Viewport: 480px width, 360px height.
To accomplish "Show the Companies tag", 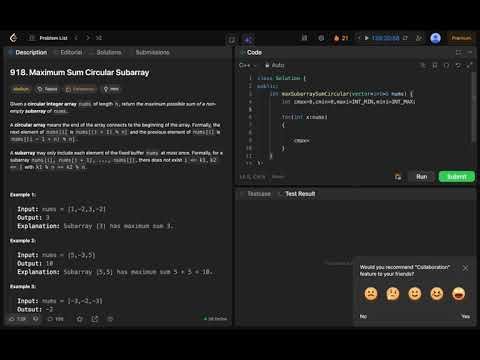I will click(x=81, y=89).
